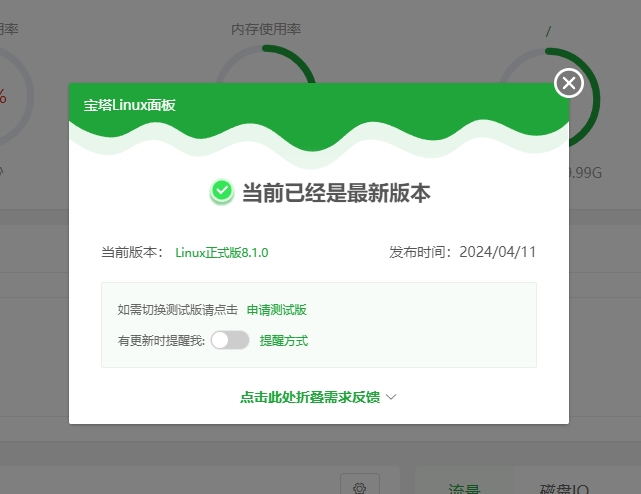The width and height of the screenshot is (641, 494).
Task: Click the gear settings icon behind the dialog
Action: 359,488
